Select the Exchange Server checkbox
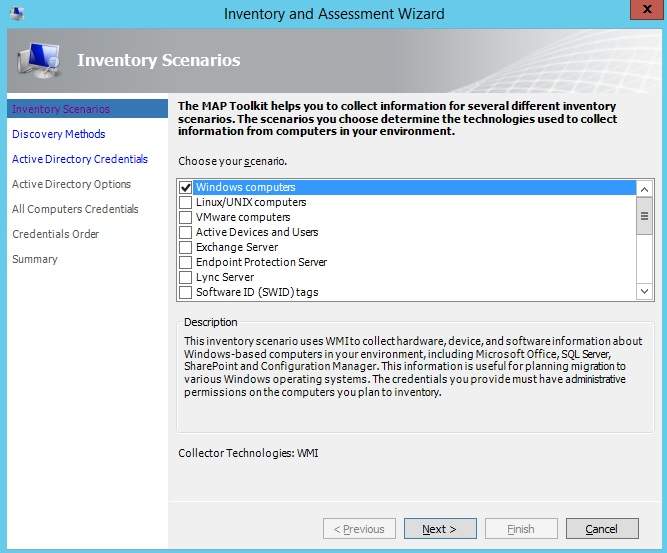The width and height of the screenshot is (667, 553). tap(185, 247)
